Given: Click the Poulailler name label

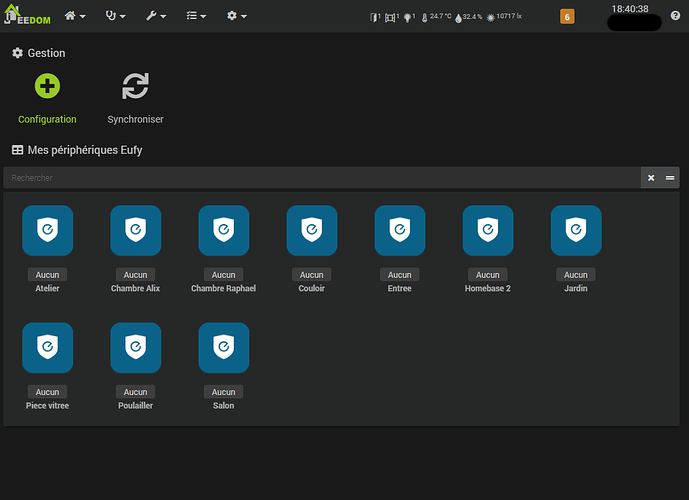Looking at the screenshot, I should 135,406.
